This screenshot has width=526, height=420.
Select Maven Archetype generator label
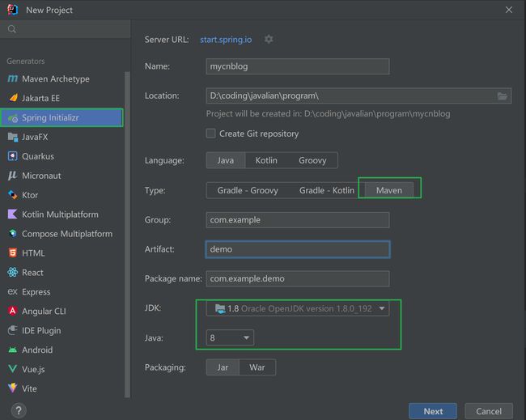pos(56,78)
